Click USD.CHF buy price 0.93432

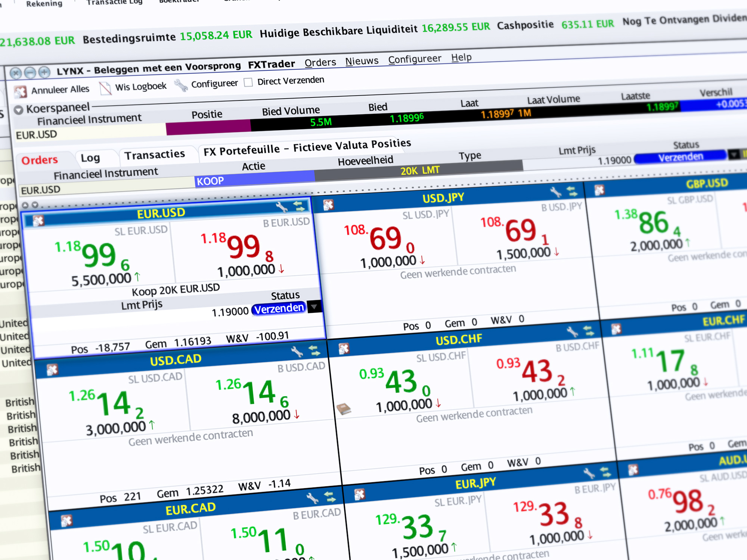pyautogui.click(x=530, y=371)
